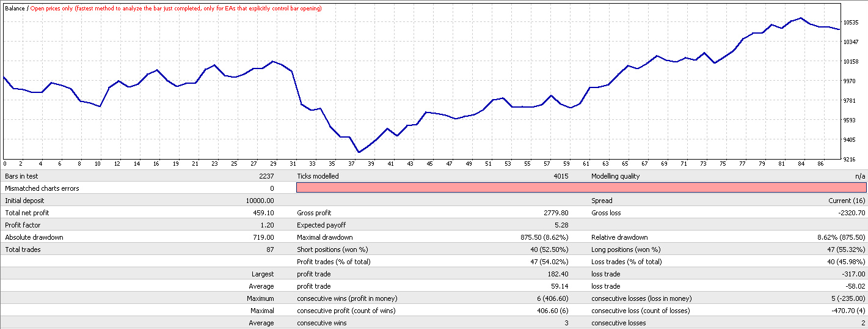Click the Maximal drawdown label
Screen dimensions: 868x329
click(324, 237)
